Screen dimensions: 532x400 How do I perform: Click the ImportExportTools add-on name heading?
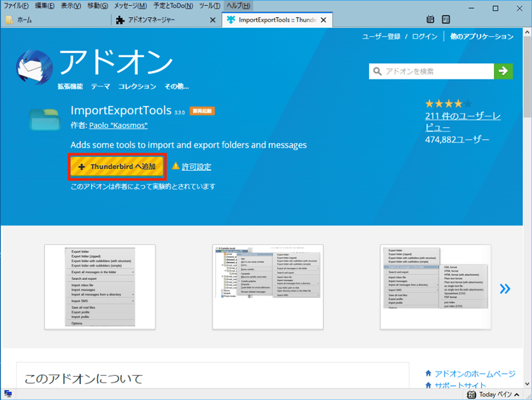tap(121, 111)
